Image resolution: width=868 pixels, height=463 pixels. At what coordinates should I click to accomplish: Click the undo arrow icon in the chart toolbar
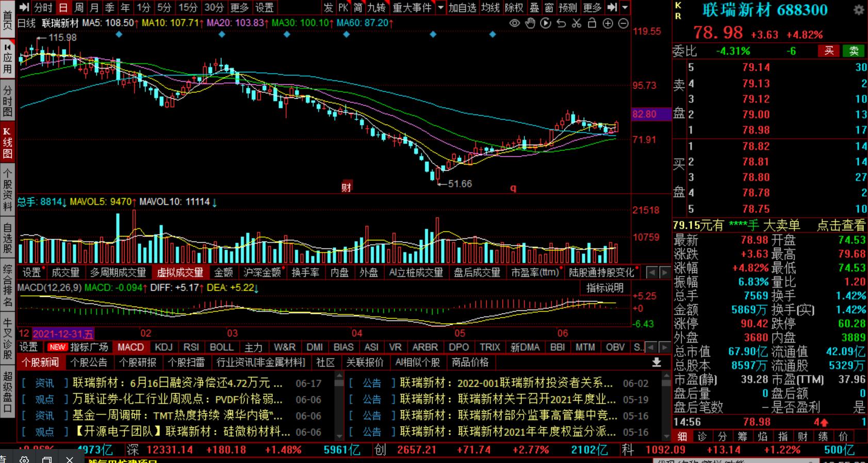click(x=561, y=23)
